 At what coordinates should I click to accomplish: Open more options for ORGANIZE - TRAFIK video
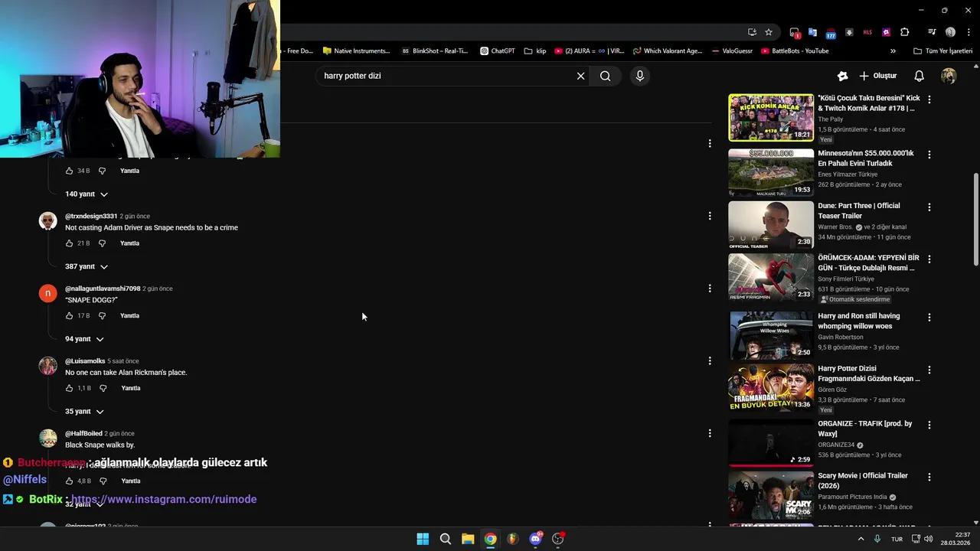[x=929, y=425]
